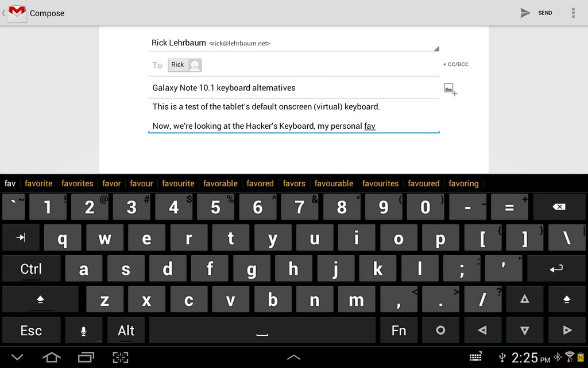Tap the left arrow key

[482, 331]
